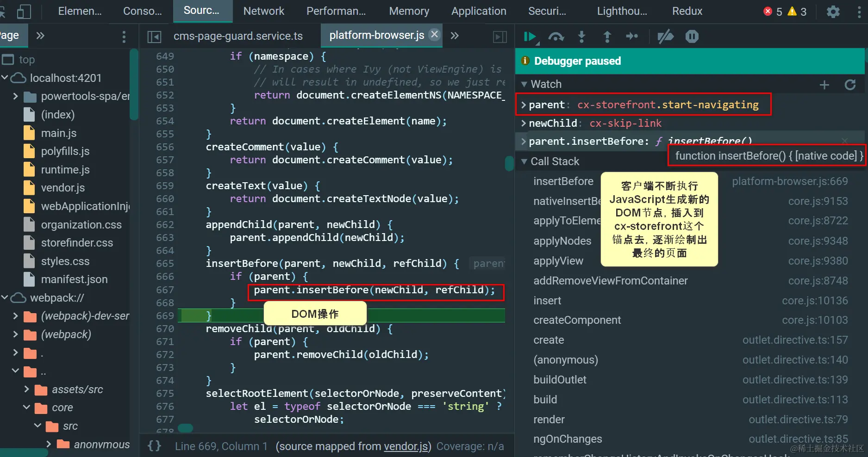Click the error count indicator
This screenshot has height=457, width=868.
(773, 12)
